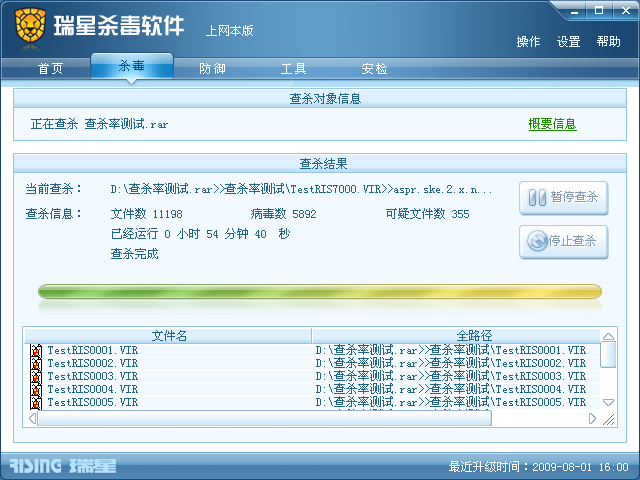This screenshot has width=640, height=480.
Task: Open the 防御 tab
Action: pos(212,69)
